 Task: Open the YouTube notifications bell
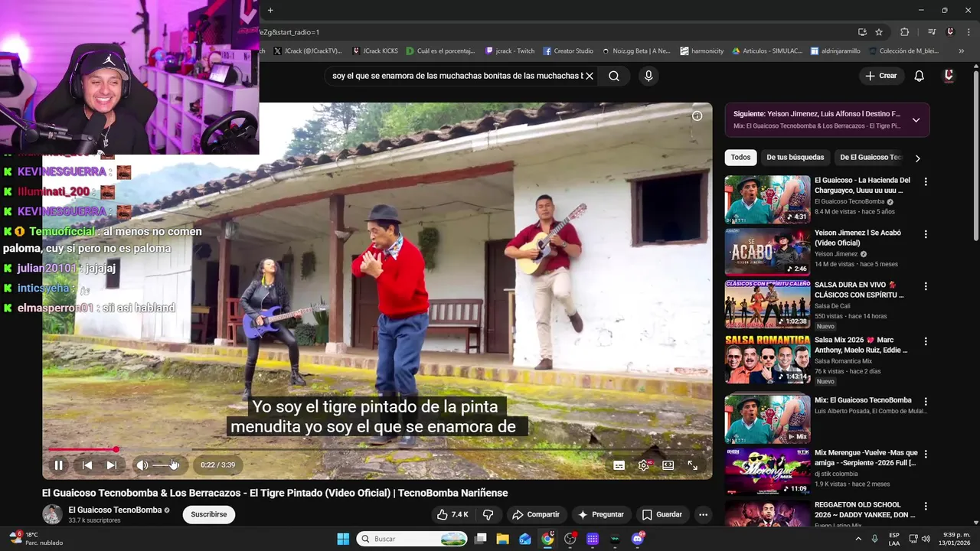coord(920,76)
